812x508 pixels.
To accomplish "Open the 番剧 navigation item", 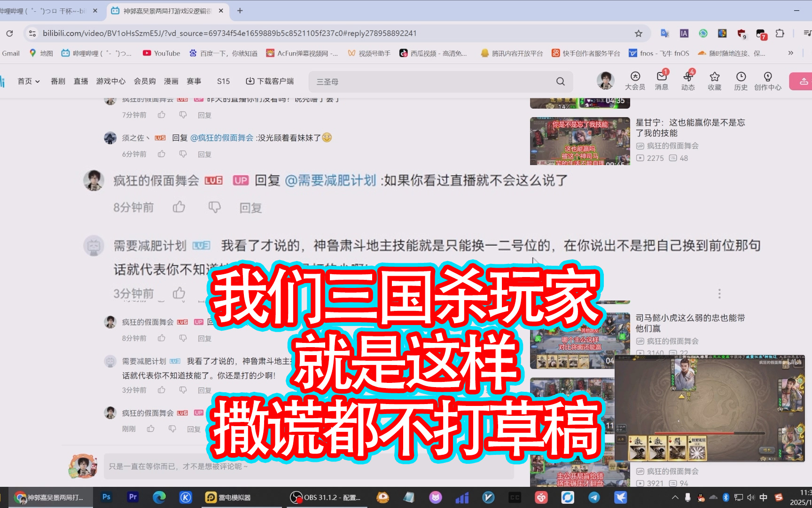I will click(x=58, y=81).
